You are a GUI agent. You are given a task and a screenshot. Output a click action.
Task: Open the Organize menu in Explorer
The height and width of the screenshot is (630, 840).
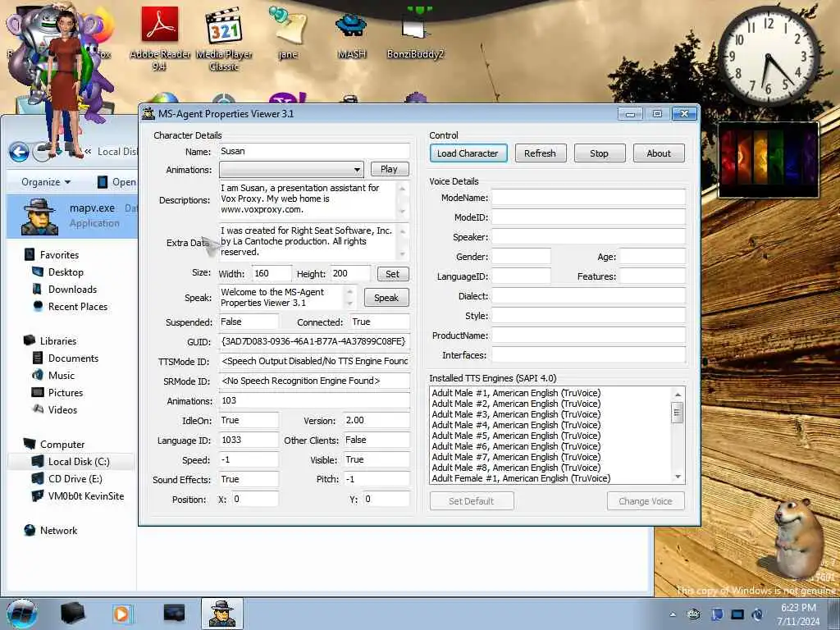[46, 182]
